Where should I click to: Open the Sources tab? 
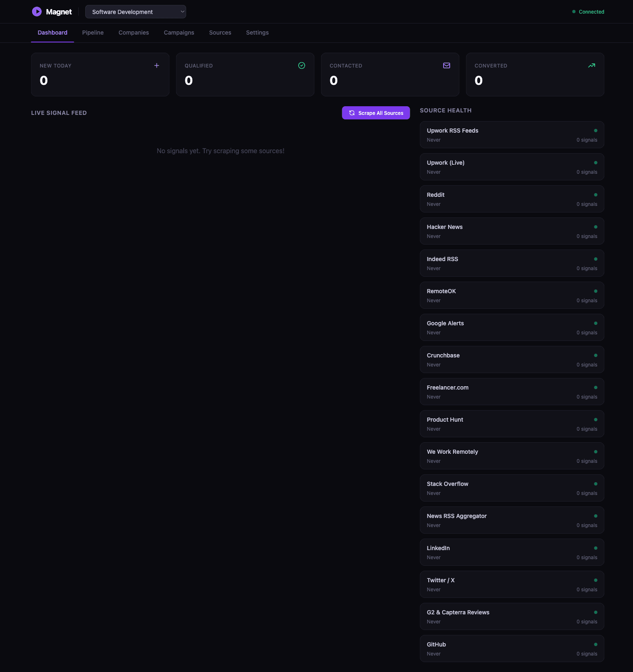[220, 33]
